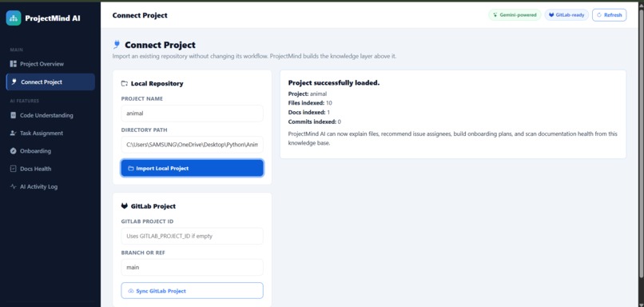Focus the Project Name field containing animal
Viewport: 644px width, 307px height.
(x=193, y=114)
